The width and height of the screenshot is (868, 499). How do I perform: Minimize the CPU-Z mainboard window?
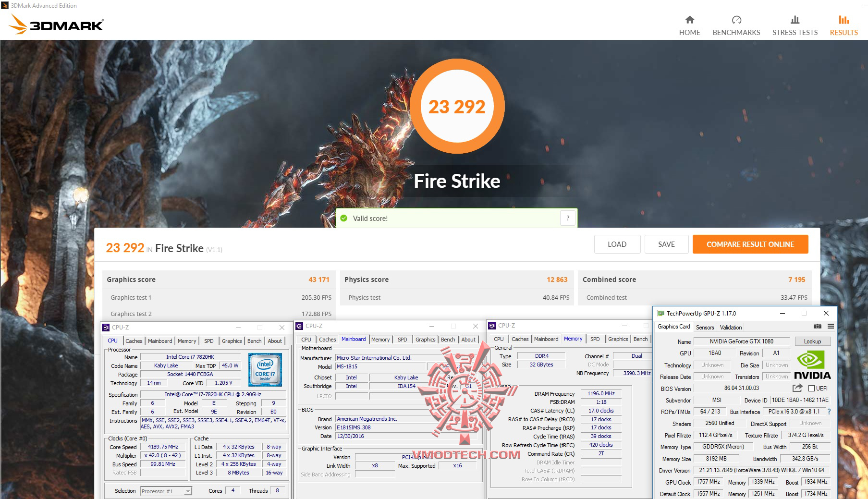[431, 326]
